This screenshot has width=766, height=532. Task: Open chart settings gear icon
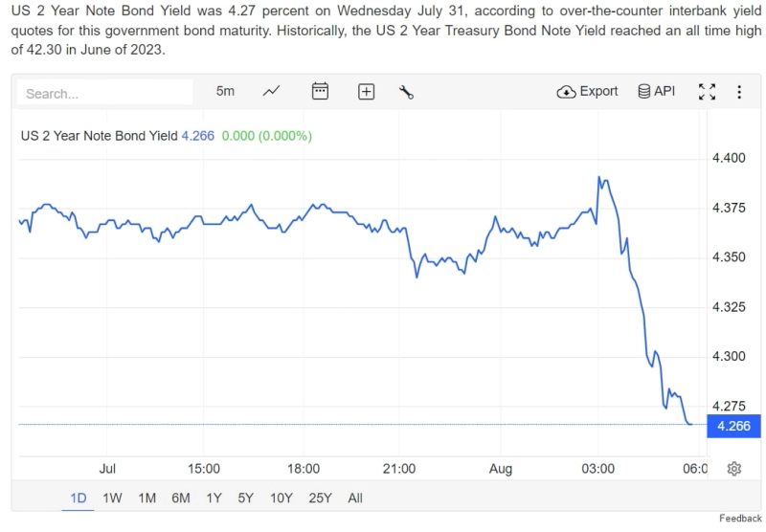[734, 468]
